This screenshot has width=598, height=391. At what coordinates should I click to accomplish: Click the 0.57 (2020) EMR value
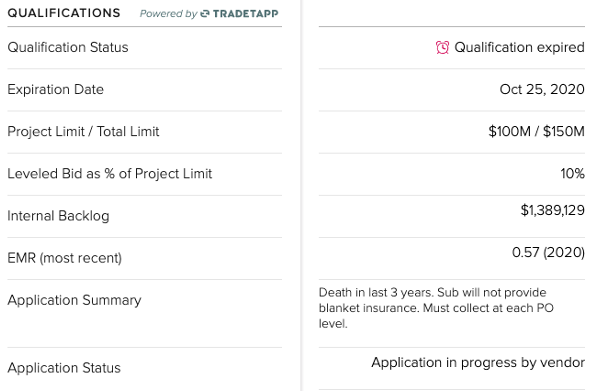tap(548, 252)
